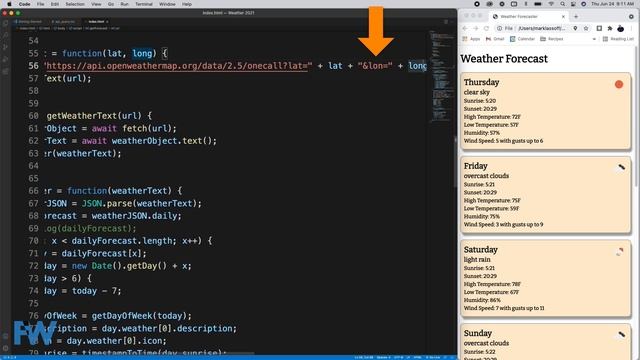
Task: Open the Reading List
Action: (x=618, y=39)
